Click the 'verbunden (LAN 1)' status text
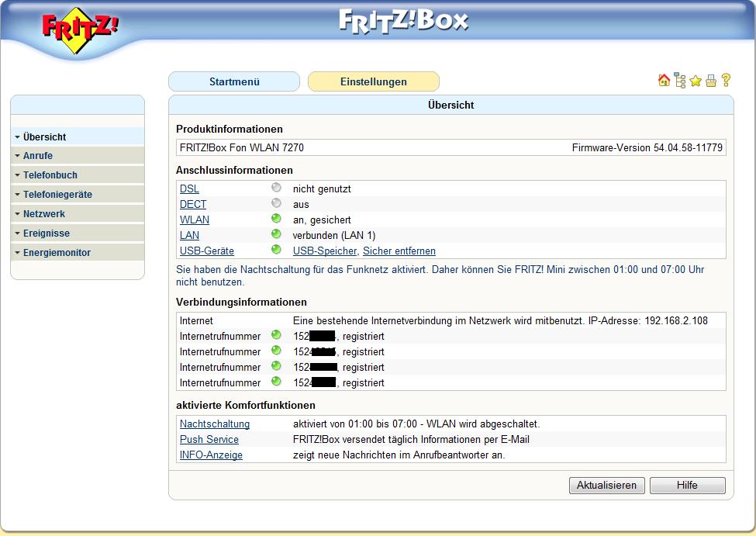 (x=334, y=236)
